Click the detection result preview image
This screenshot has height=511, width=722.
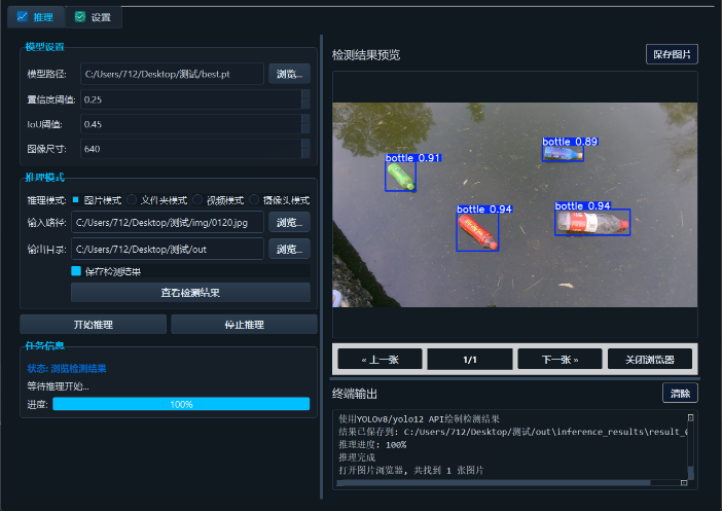click(515, 205)
